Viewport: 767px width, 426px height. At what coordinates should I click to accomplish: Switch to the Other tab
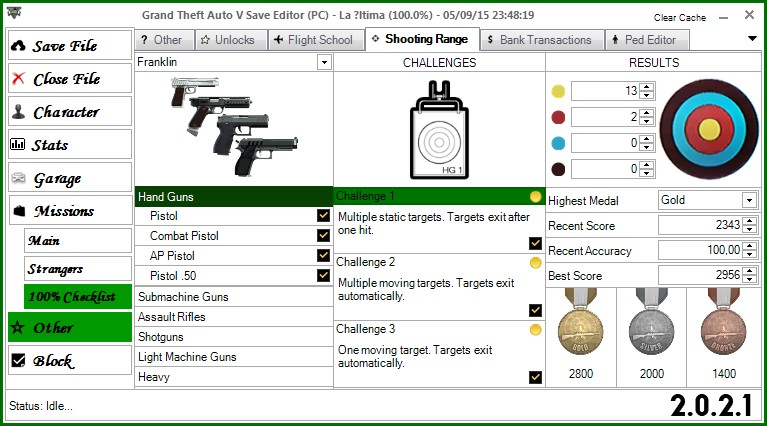165,40
